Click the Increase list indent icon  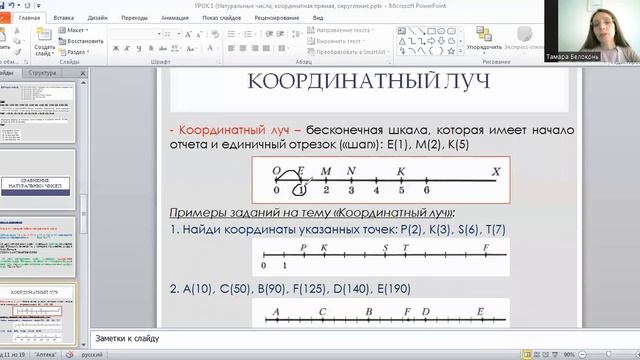click(280, 34)
